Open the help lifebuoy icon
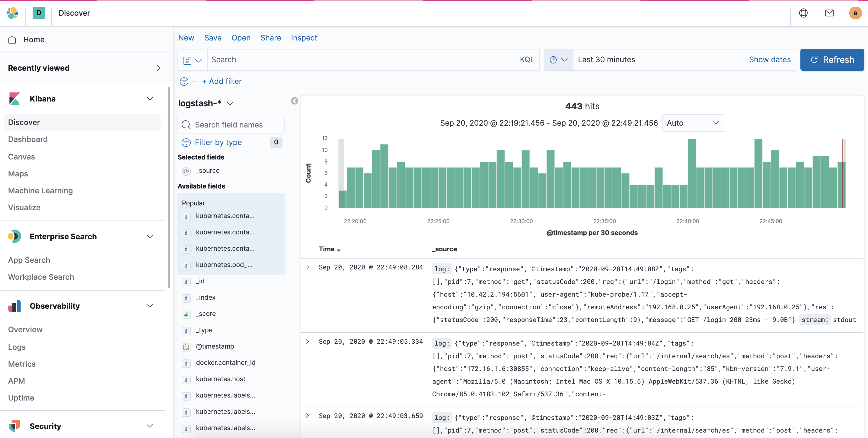868x438 pixels. 803,13
